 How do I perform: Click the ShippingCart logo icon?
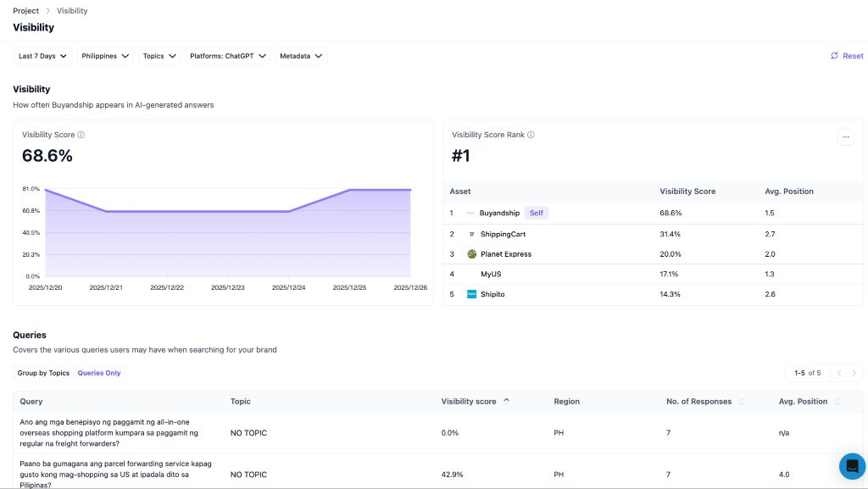(x=471, y=235)
